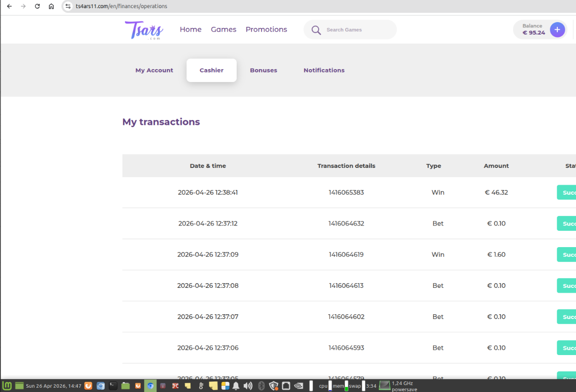Open the notification bell in system tray
Screen dimensions: 576x392
point(236,386)
